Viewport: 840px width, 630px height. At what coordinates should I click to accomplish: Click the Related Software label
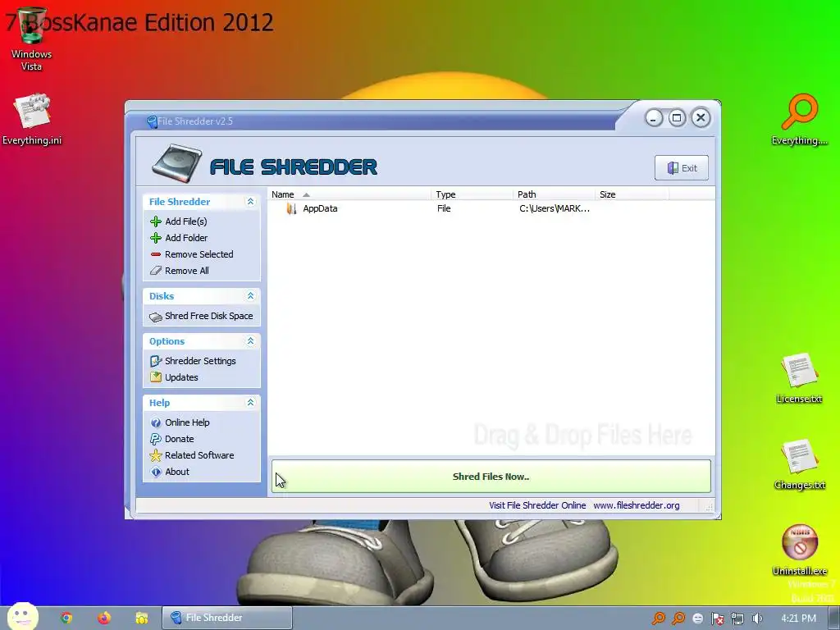tap(199, 455)
